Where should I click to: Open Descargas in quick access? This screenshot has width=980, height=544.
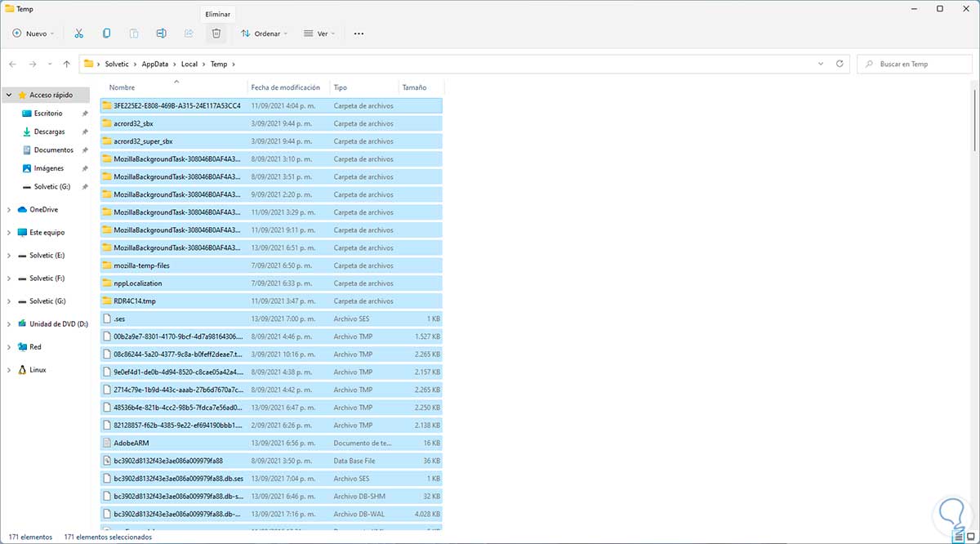pyautogui.click(x=49, y=132)
